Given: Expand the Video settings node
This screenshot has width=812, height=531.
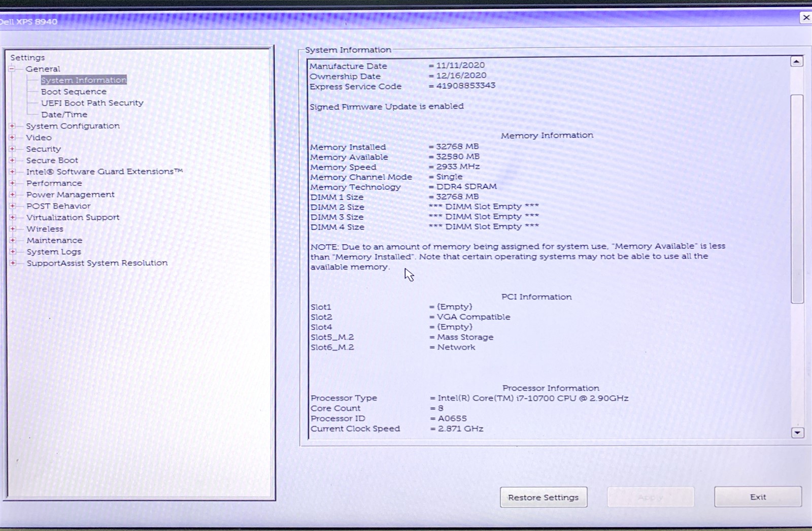Looking at the screenshot, I should pyautogui.click(x=12, y=137).
